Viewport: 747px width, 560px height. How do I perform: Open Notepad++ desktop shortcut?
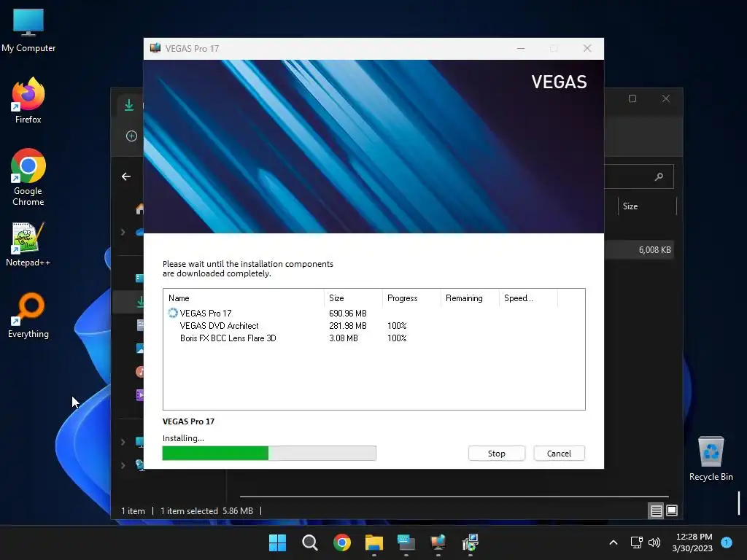click(28, 244)
